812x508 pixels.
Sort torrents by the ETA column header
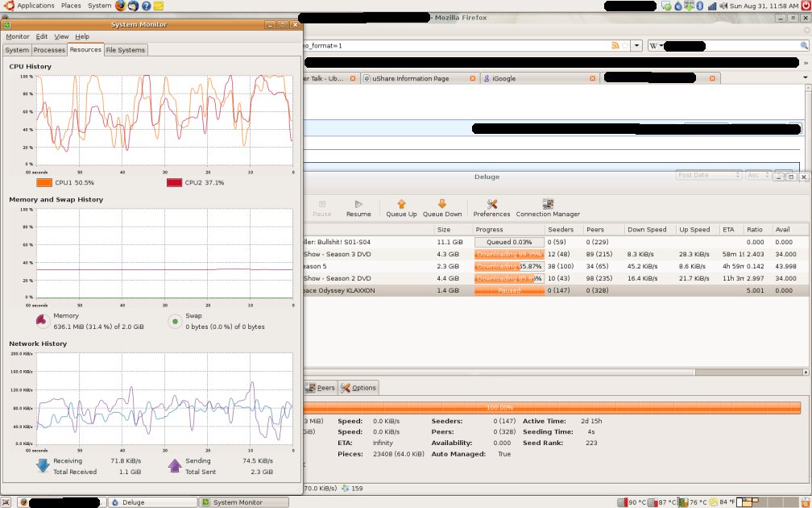(731, 230)
